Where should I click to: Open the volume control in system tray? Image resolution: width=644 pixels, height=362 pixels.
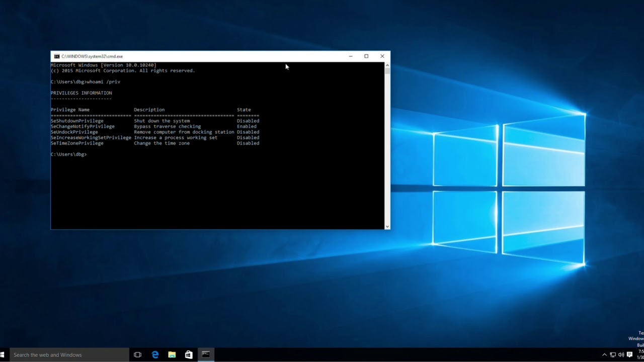621,355
